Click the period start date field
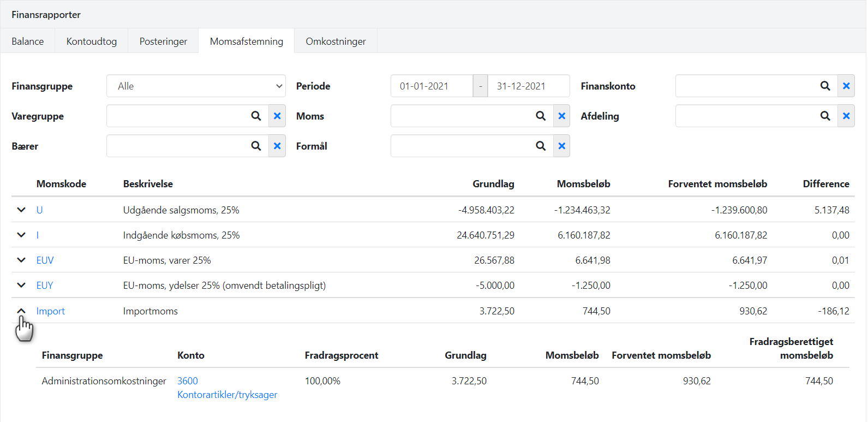Image resolution: width=868 pixels, height=422 pixels. [x=431, y=86]
